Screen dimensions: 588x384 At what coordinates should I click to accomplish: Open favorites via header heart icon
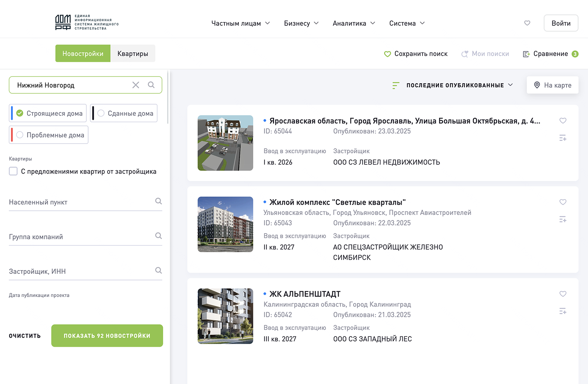(x=527, y=23)
